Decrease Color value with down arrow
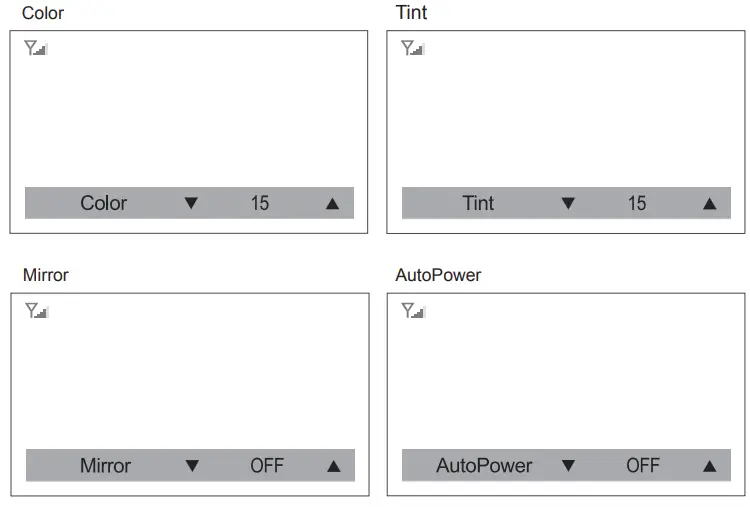The height and width of the screenshot is (509, 750). click(191, 203)
